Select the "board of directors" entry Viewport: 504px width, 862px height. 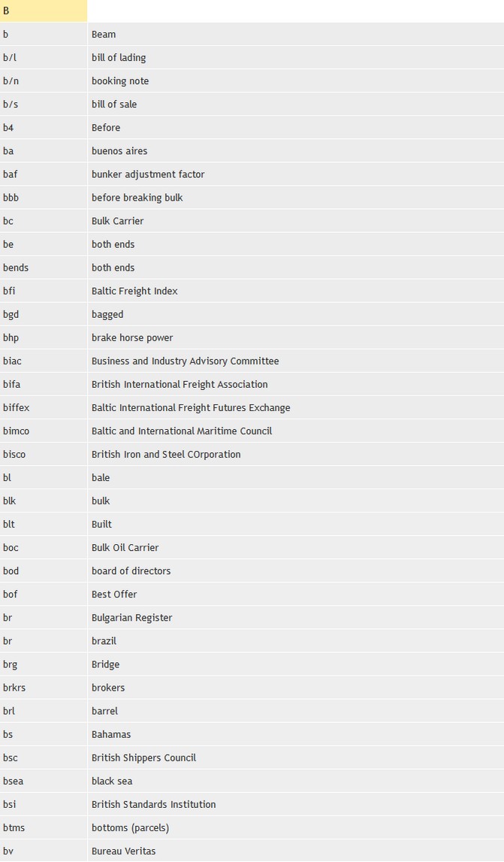(131, 570)
